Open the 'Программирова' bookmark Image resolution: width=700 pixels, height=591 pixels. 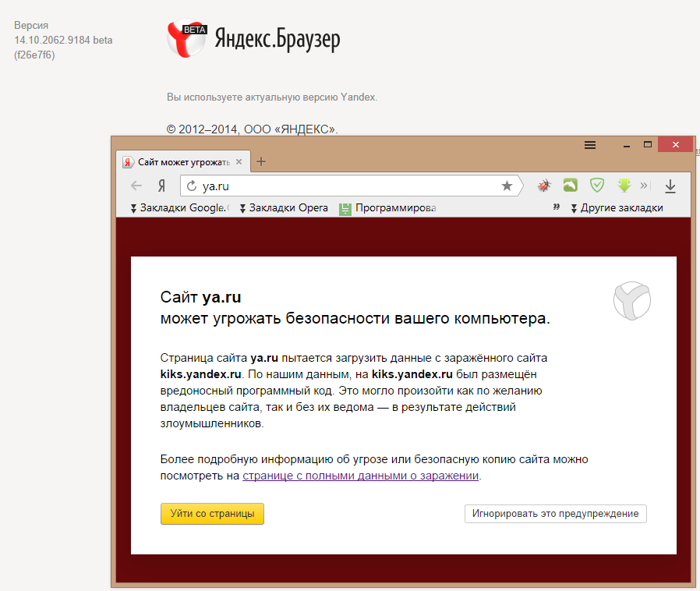[x=387, y=208]
